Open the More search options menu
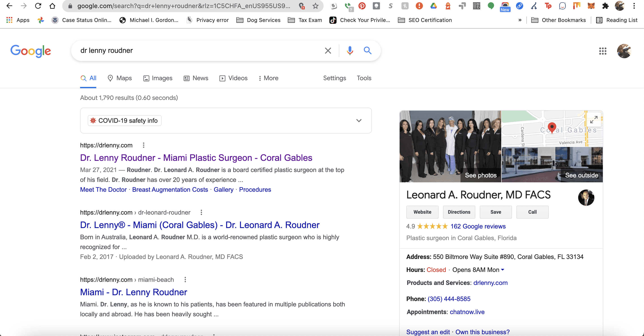 (x=268, y=78)
